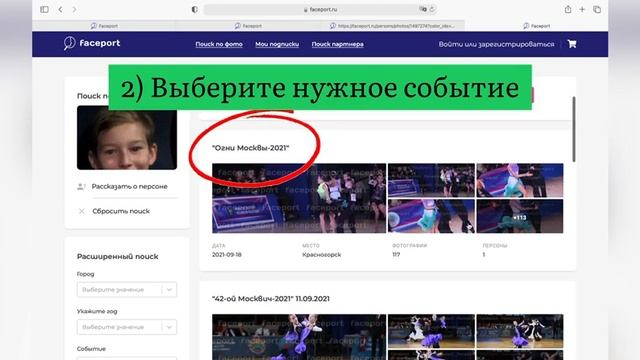This screenshot has height=360, width=640.
Task: Open top right thumbnail of 42-ой Москвич-2021
Action: click(x=520, y=331)
